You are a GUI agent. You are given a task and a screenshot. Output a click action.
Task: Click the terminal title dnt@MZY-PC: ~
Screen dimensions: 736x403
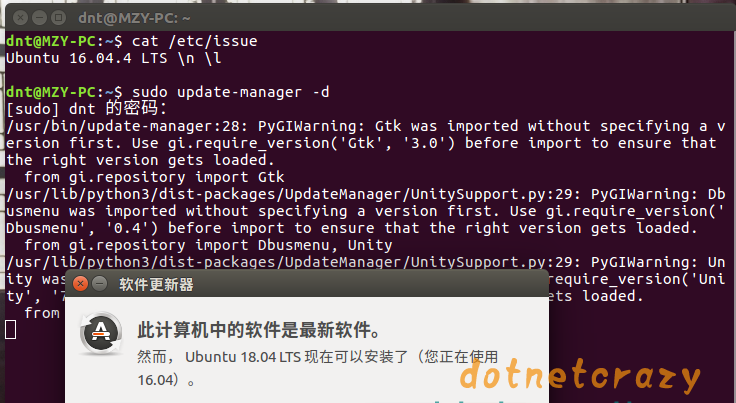134,18
